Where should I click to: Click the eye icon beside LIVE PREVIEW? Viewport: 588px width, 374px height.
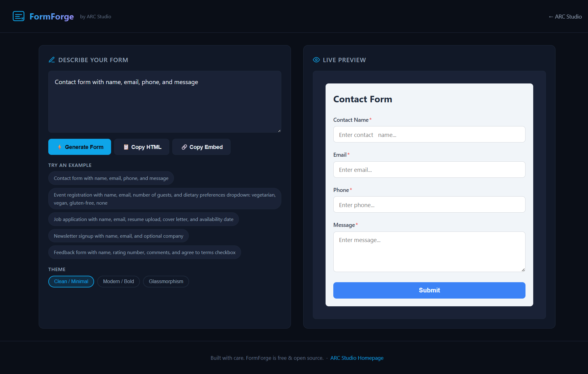tap(316, 60)
